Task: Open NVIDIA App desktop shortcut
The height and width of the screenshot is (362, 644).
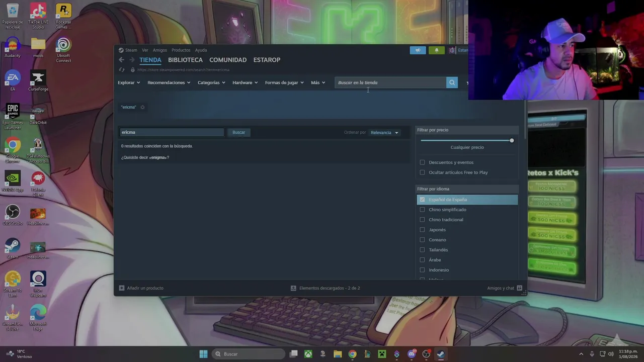Action: click(x=13, y=182)
